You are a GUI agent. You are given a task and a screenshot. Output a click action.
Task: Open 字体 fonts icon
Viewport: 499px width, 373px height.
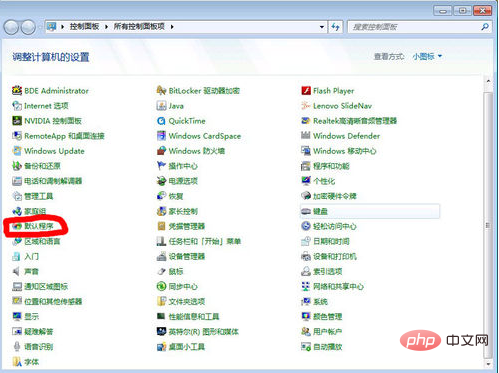click(x=17, y=362)
